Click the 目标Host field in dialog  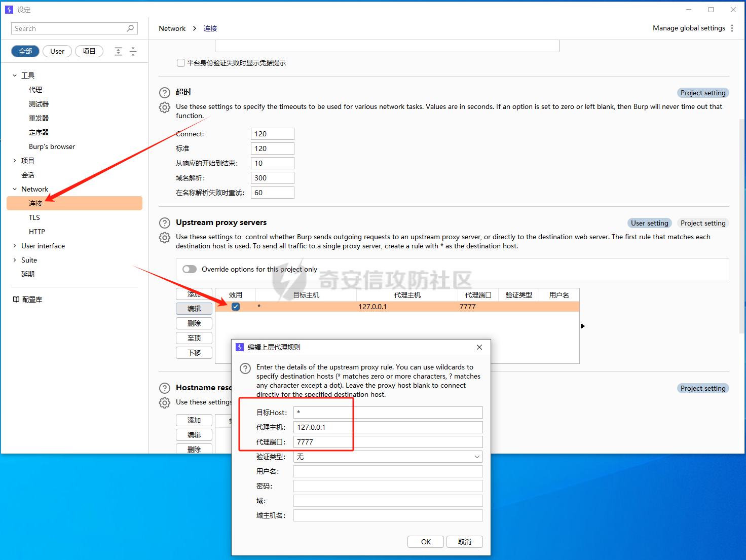tap(388, 413)
